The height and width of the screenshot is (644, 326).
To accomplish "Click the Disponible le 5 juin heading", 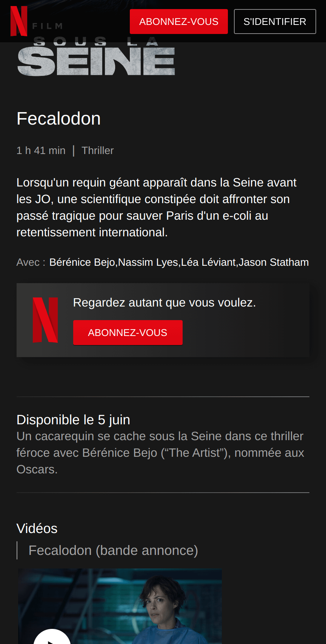I will (73, 420).
